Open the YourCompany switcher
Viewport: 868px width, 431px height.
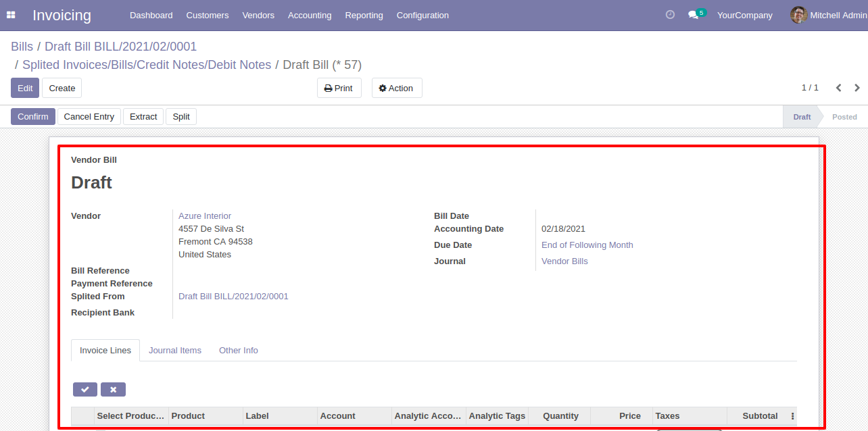745,15
